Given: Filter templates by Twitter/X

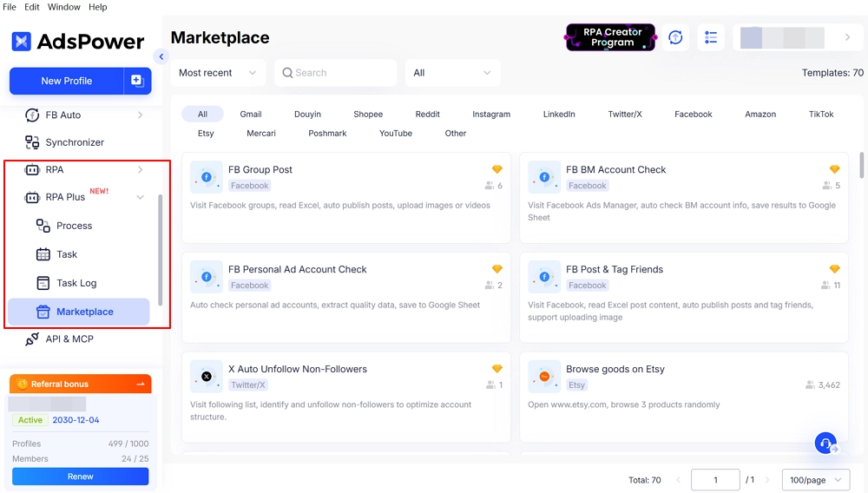Looking at the screenshot, I should click(625, 114).
